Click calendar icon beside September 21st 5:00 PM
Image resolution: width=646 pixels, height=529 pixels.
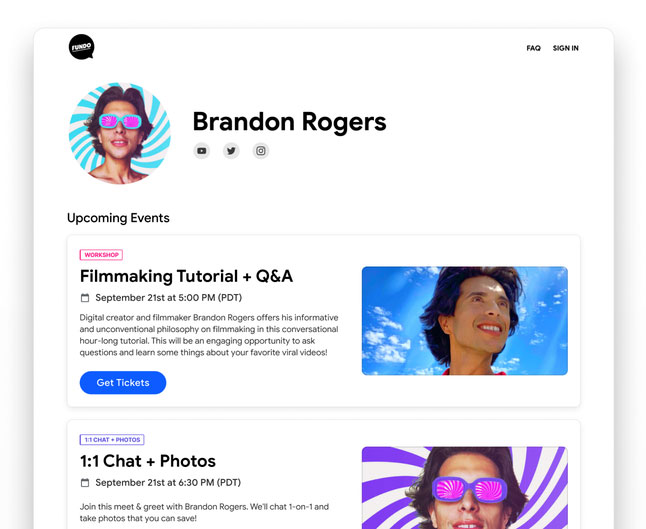coord(85,297)
